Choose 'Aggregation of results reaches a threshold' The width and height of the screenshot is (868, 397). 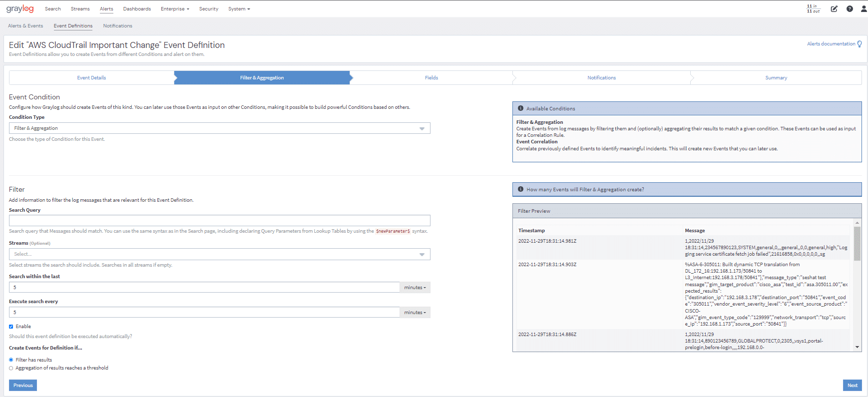point(11,368)
